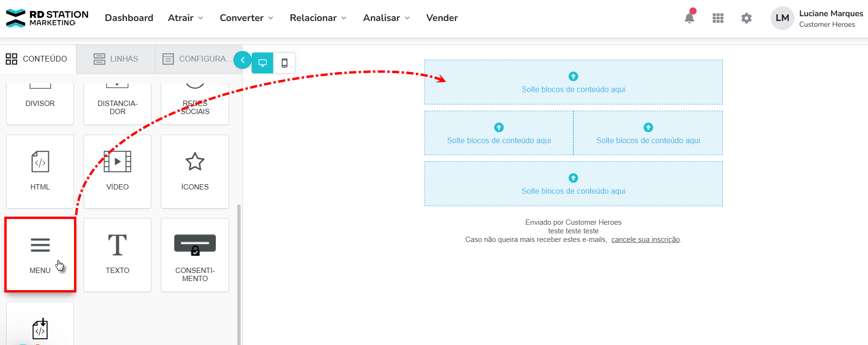Expand the Atrair menu
Viewport: 868px width, 345px height.
point(185,18)
